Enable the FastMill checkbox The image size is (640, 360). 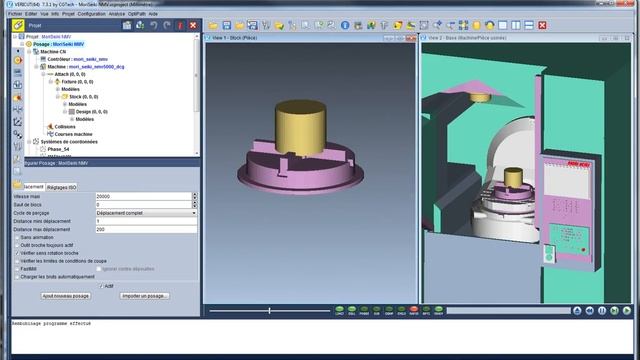click(x=17, y=269)
